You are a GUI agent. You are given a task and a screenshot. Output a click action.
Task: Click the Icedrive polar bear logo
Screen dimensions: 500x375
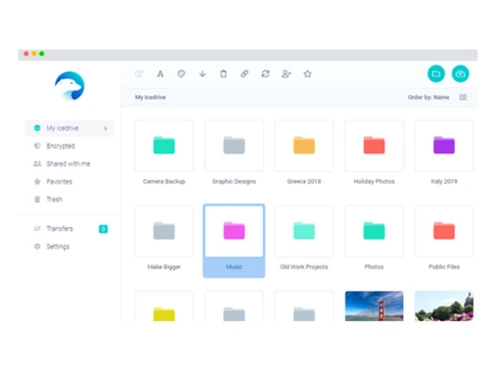click(x=70, y=86)
